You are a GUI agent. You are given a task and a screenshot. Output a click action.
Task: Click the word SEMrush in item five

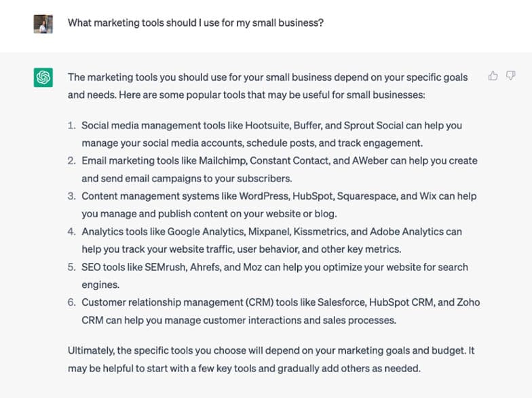pos(166,268)
